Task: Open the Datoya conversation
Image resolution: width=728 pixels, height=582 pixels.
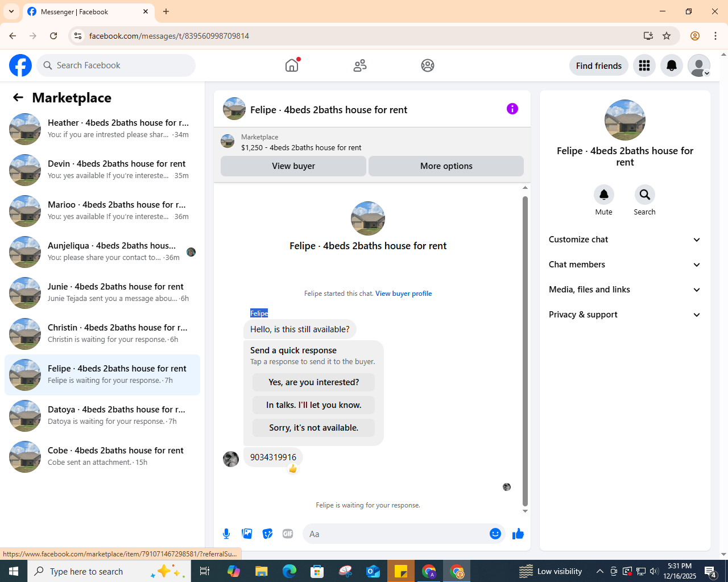Action: click(102, 416)
